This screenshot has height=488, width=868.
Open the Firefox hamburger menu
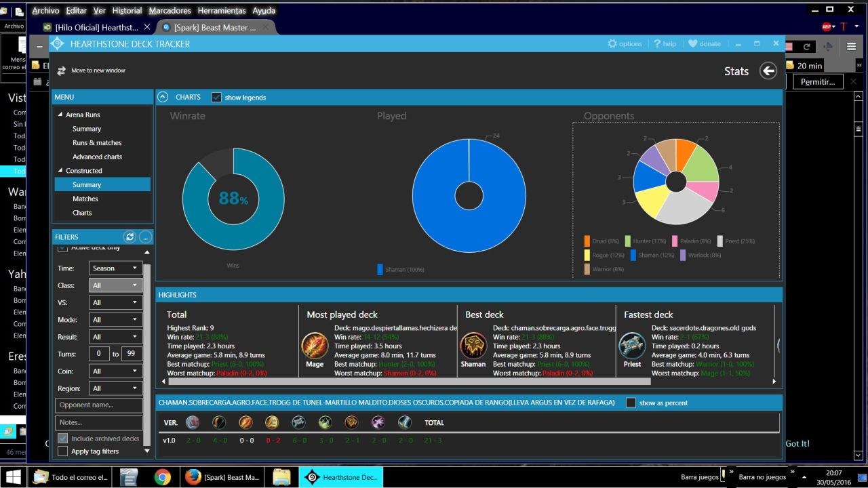pyautogui.click(x=851, y=46)
